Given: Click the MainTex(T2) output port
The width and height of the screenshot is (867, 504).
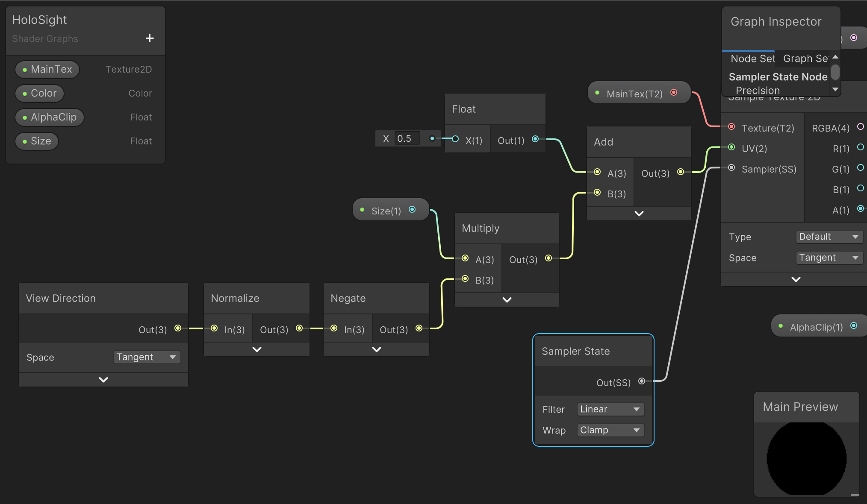Looking at the screenshot, I should click(674, 93).
